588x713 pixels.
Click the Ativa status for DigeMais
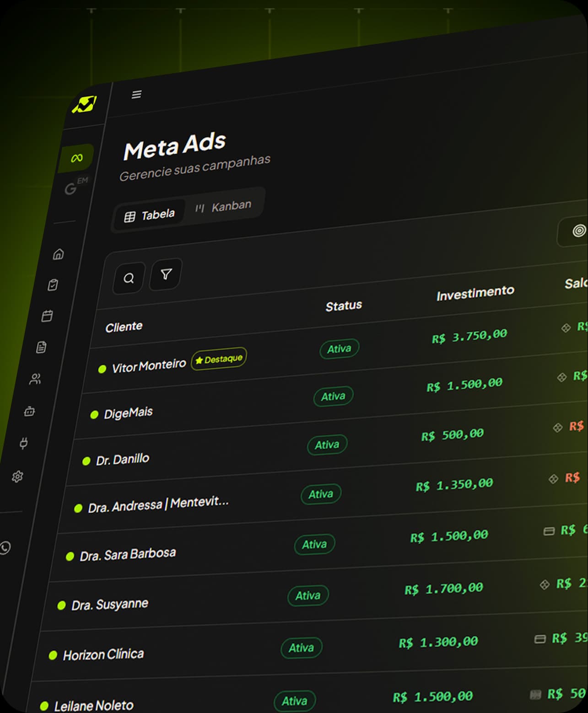tap(333, 397)
